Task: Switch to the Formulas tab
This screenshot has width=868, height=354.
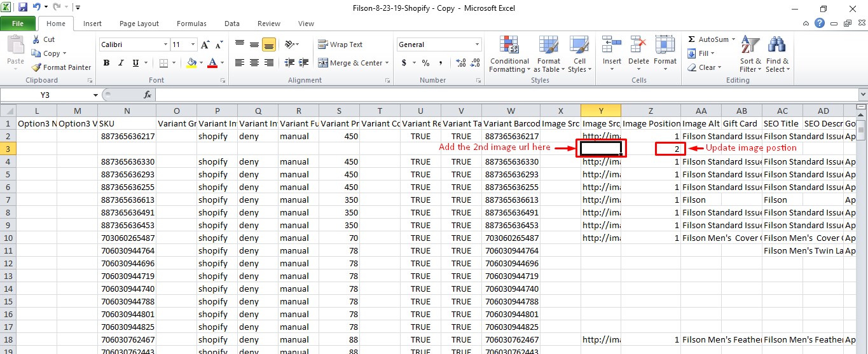Action: 191,24
